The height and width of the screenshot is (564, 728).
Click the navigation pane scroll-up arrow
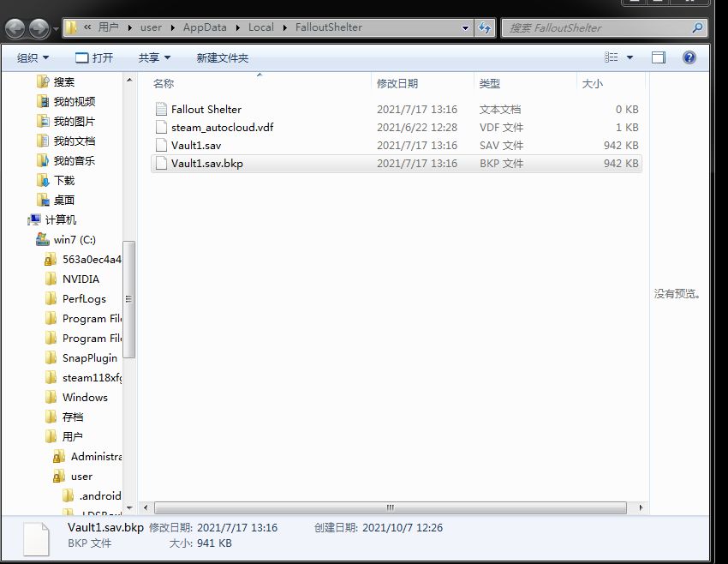point(129,81)
